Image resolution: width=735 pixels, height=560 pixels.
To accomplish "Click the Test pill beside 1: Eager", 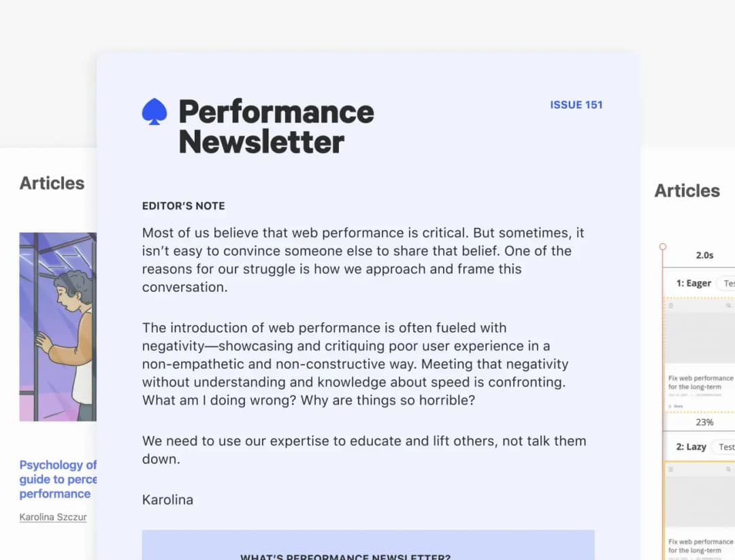I will [x=727, y=283].
